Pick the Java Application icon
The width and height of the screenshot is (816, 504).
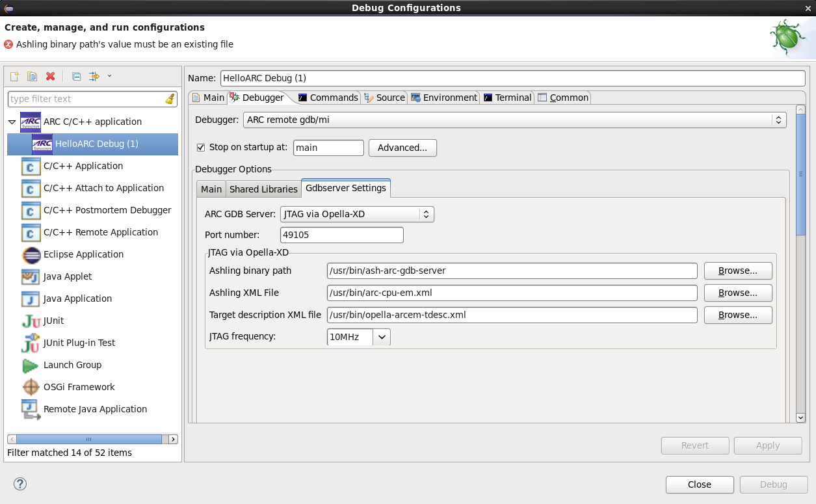click(x=31, y=298)
